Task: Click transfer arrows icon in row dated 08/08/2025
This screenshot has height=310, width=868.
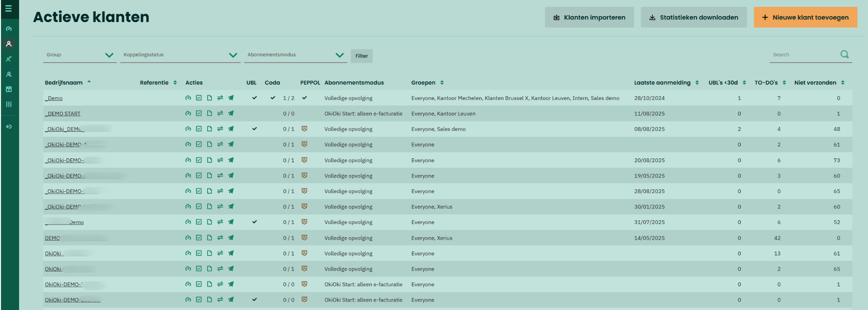Action: pos(220,129)
